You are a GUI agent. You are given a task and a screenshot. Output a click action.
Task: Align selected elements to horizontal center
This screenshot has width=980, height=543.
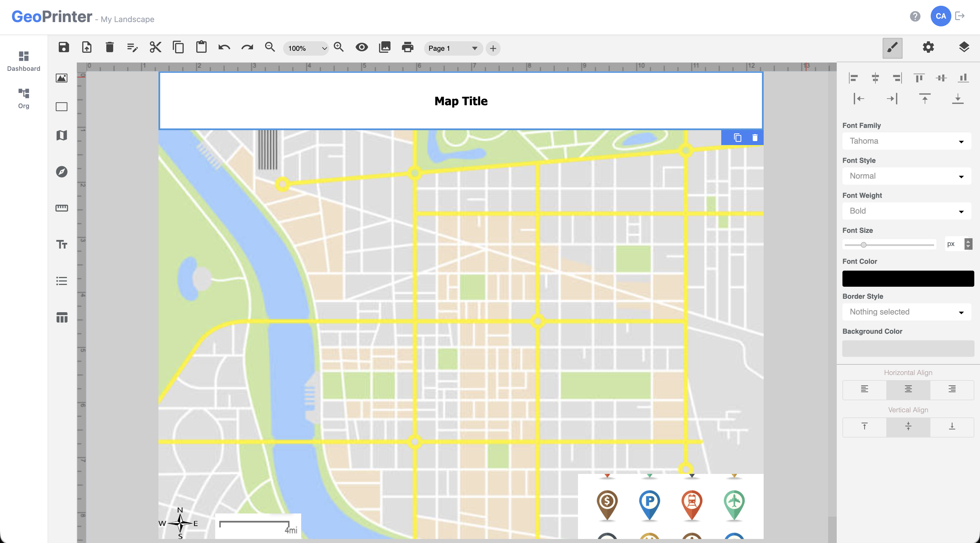coord(875,78)
